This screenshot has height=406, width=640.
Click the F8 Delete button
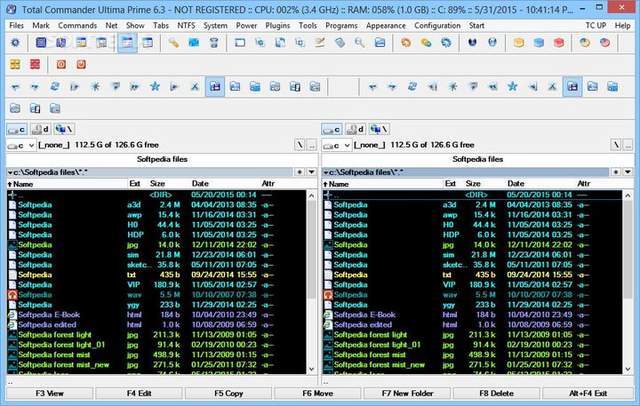pyautogui.click(x=496, y=393)
